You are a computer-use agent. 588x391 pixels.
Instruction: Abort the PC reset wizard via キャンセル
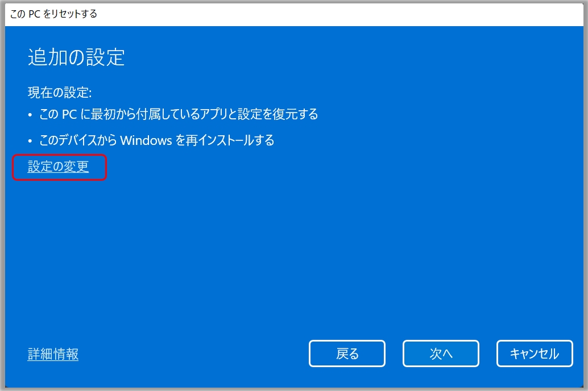click(x=535, y=353)
